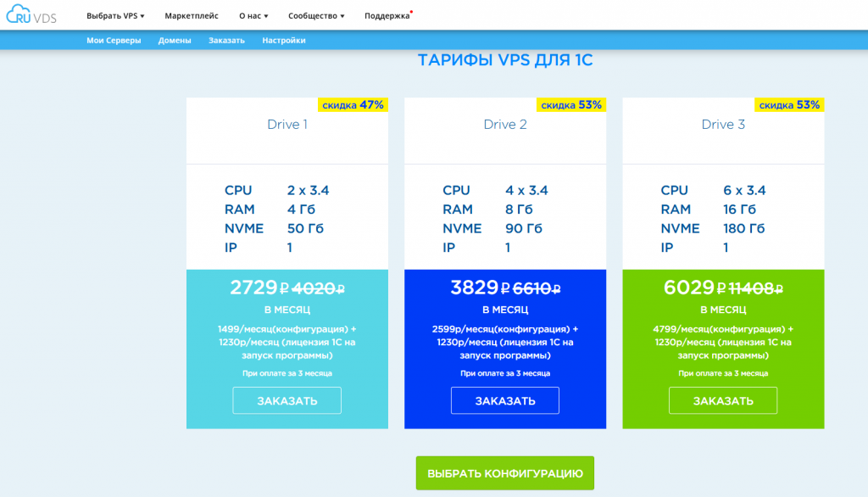Click the 3829 ₽ price

click(x=480, y=288)
